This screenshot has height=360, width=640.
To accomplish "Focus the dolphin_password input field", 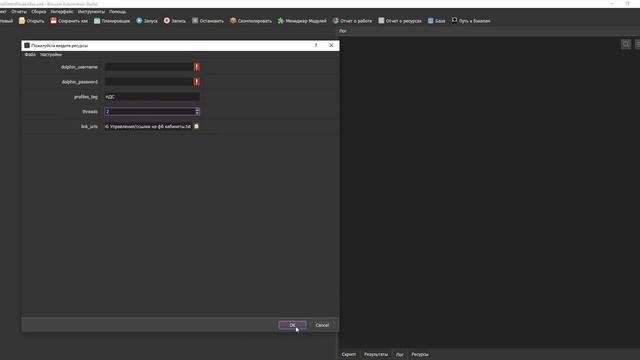I will [149, 82].
